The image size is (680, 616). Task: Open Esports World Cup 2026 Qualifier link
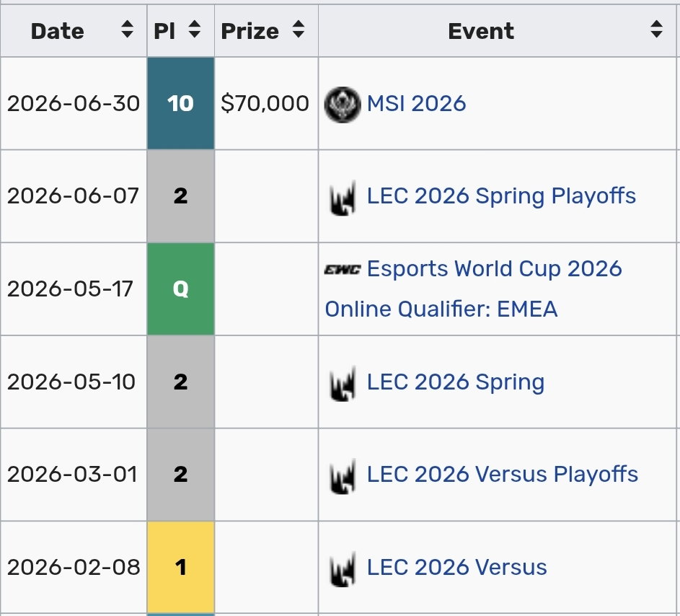[474, 289]
